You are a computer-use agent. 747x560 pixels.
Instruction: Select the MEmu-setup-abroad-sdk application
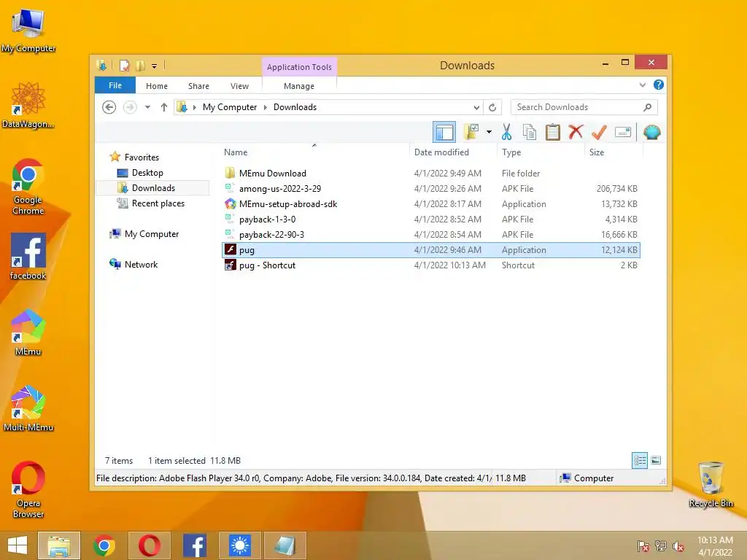(431, 204)
